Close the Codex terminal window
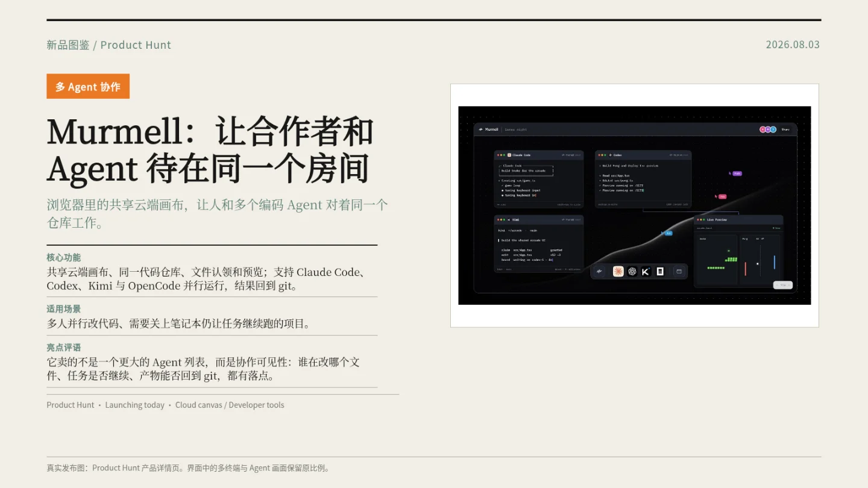Screen dimensions: 868x488 coord(600,155)
